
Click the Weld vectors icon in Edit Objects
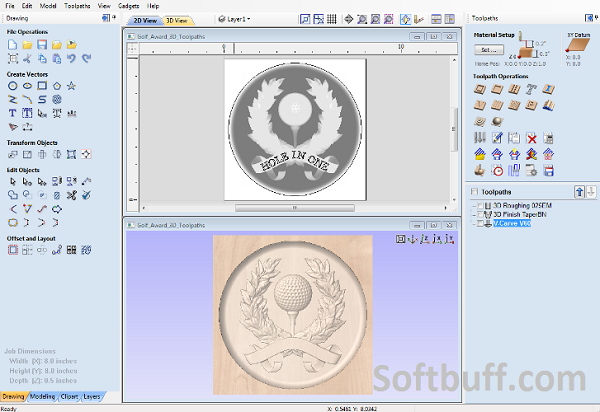click(12, 195)
